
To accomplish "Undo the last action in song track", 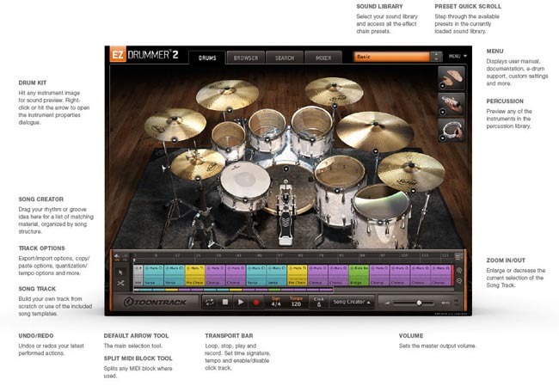I will point(117,256).
